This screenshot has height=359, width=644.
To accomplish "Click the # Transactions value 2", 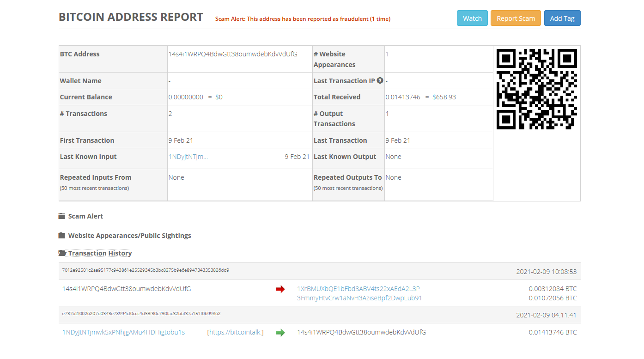I will point(170,114).
